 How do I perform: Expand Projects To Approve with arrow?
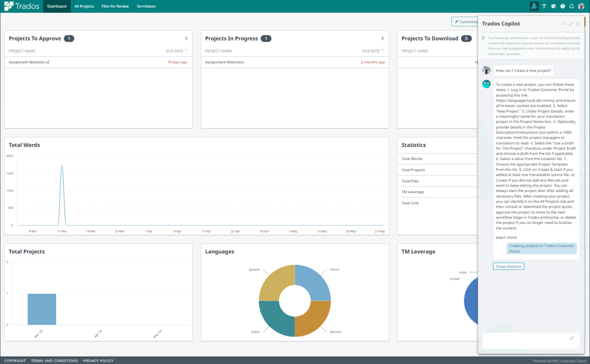pyautogui.click(x=186, y=38)
